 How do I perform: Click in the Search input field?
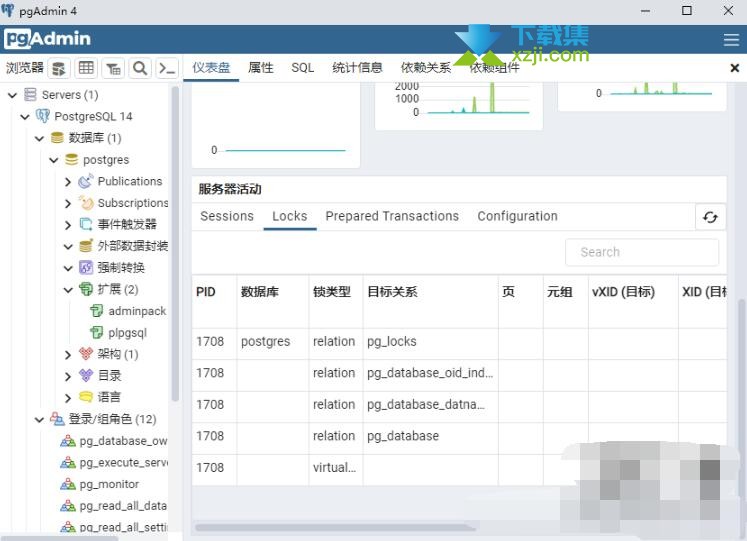(642, 252)
